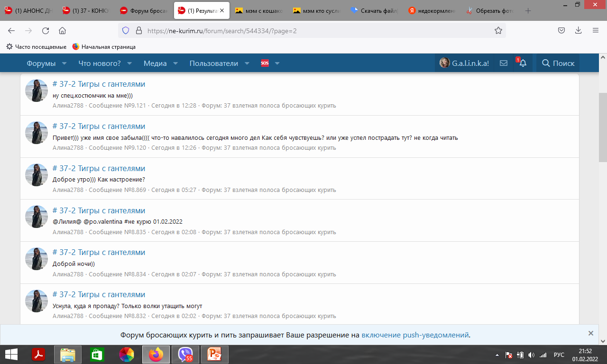The width and height of the screenshot is (607, 364).
Task: Open Часто посещаемые bookmarks folder
Action: [x=36, y=47]
